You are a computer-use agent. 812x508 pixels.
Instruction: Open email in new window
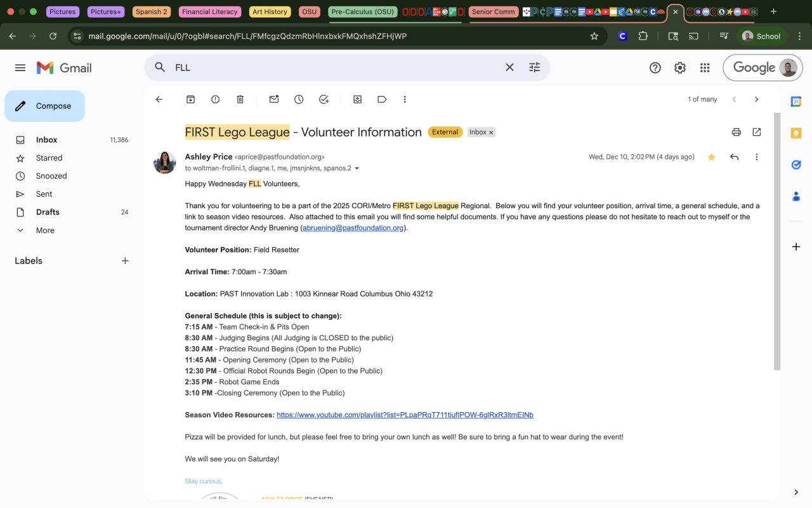757,132
